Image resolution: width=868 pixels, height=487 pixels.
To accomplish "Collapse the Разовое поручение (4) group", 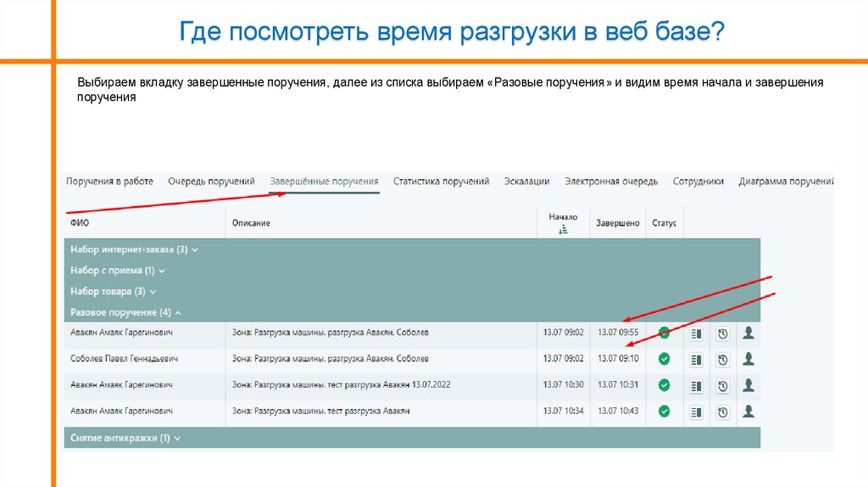I will 125,312.
